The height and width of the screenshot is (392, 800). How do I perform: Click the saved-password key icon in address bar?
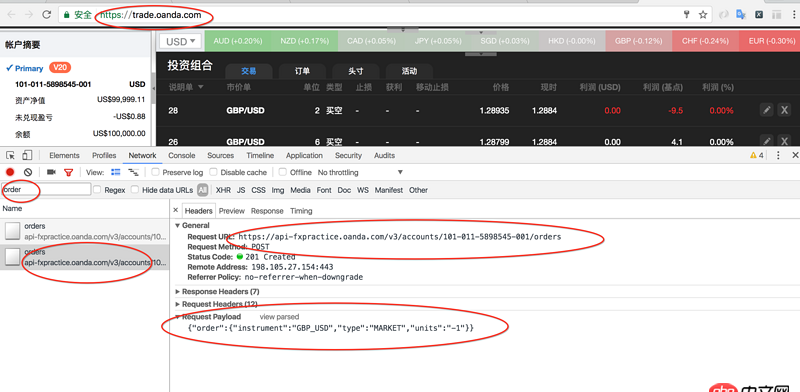click(686, 15)
